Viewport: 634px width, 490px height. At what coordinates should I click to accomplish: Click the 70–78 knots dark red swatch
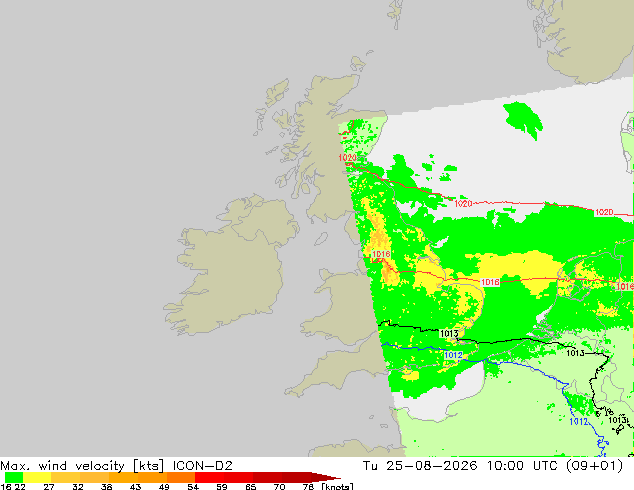(x=296, y=477)
